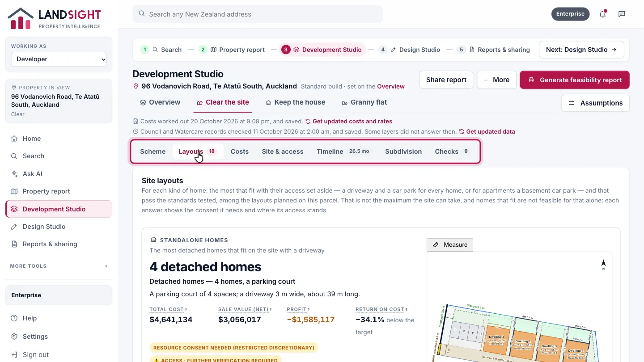The width and height of the screenshot is (644, 362).
Task: Open Design Studio in the sidebar
Action: tap(59, 227)
